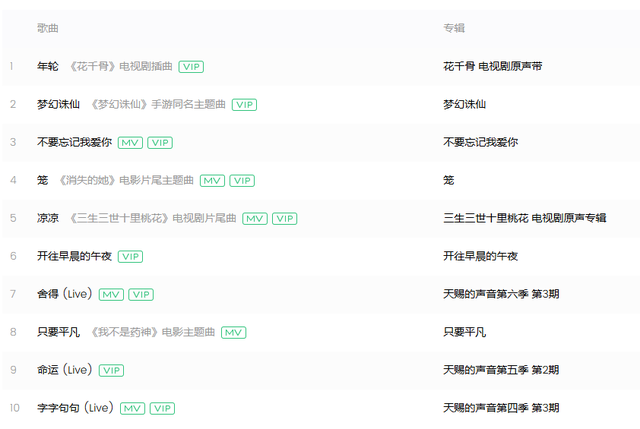
Task: Open album 笼 in album column
Action: tap(449, 180)
